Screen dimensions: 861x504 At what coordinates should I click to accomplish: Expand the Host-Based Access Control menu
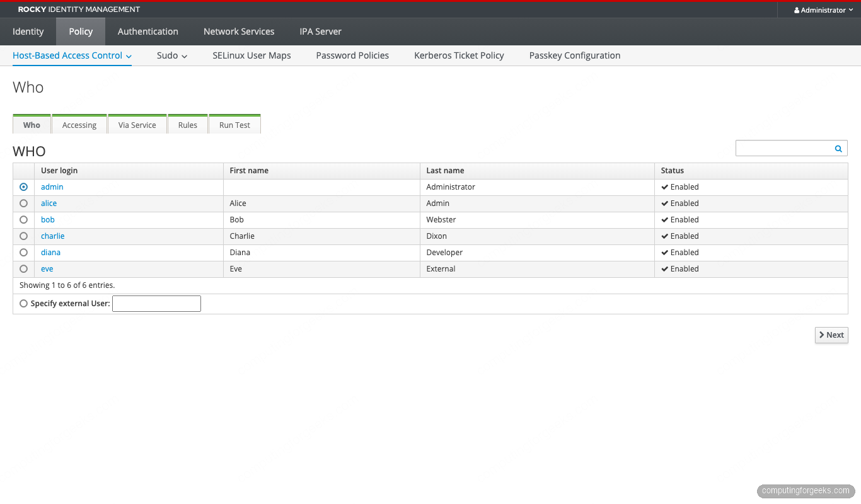(72, 55)
